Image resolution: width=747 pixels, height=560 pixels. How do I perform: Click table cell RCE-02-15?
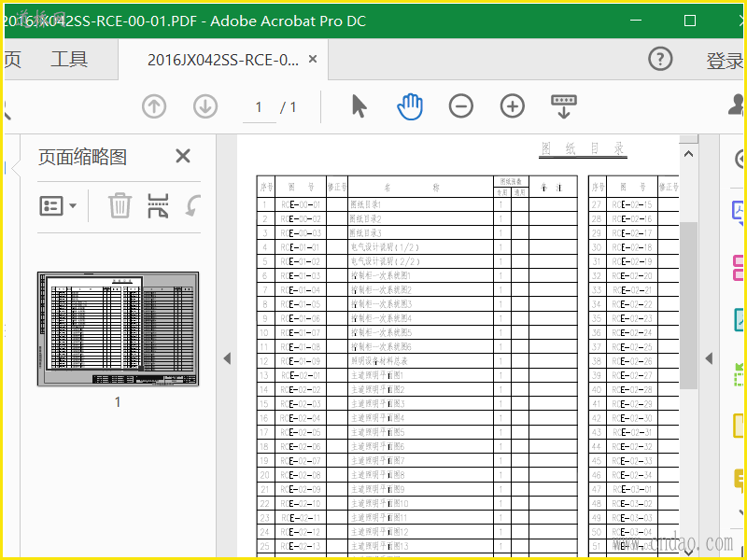(x=632, y=204)
